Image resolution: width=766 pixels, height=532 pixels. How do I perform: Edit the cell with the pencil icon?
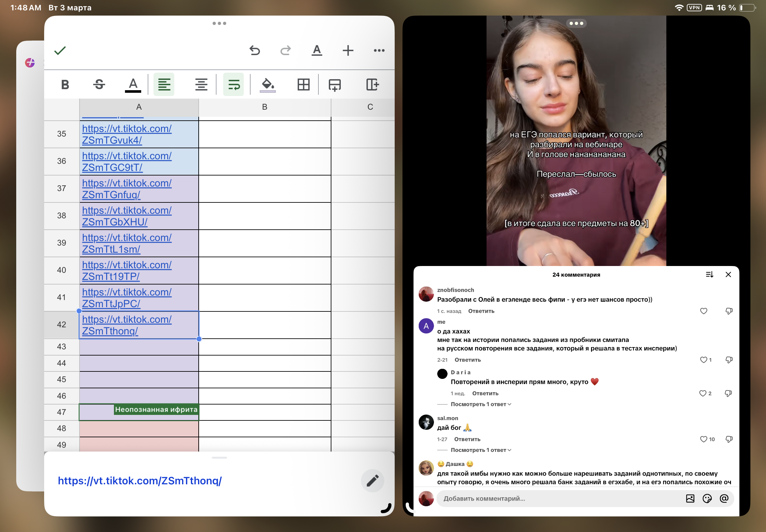(x=373, y=481)
